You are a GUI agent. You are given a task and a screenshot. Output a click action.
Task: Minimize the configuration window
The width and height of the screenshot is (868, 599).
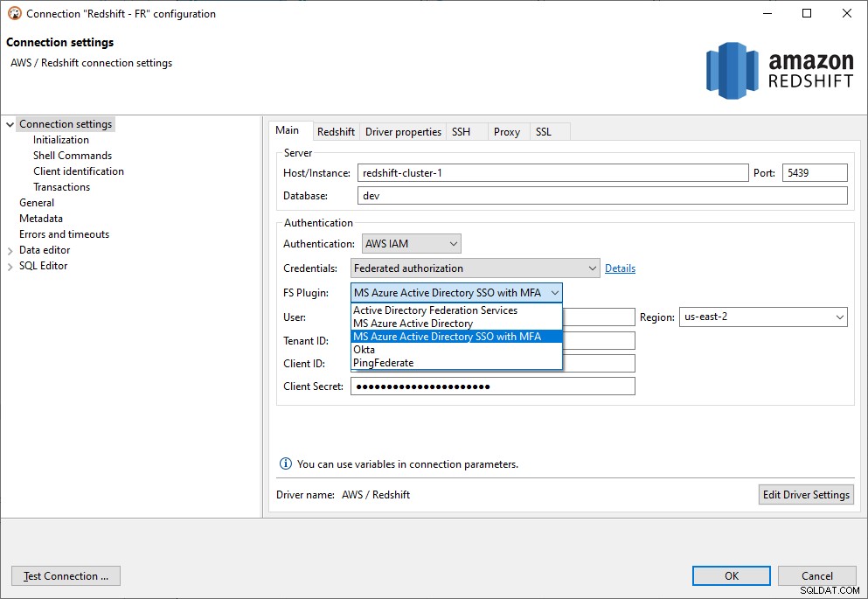click(x=767, y=13)
